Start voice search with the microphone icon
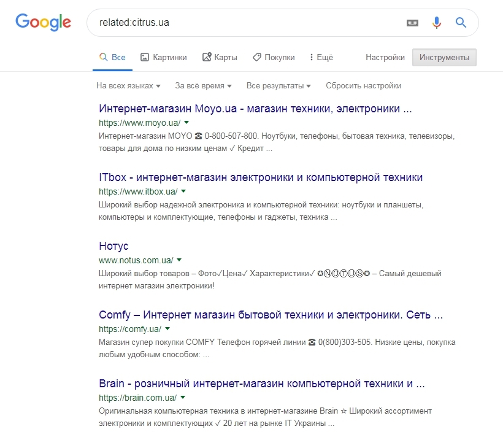This screenshot has height=448, width=503. click(x=436, y=23)
